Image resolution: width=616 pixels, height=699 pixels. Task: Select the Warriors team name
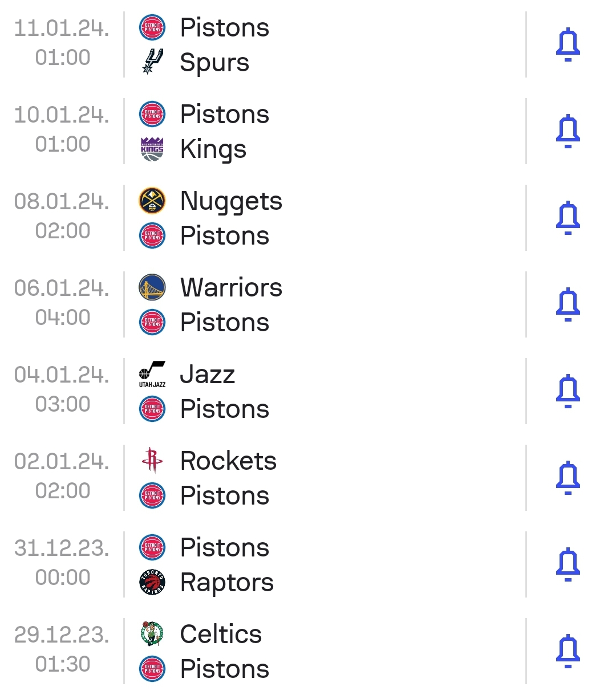click(x=232, y=287)
